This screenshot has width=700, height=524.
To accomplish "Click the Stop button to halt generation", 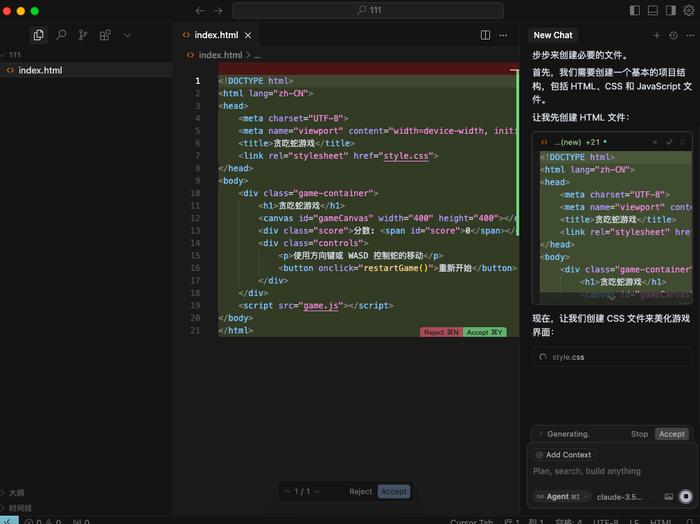I will click(x=639, y=434).
